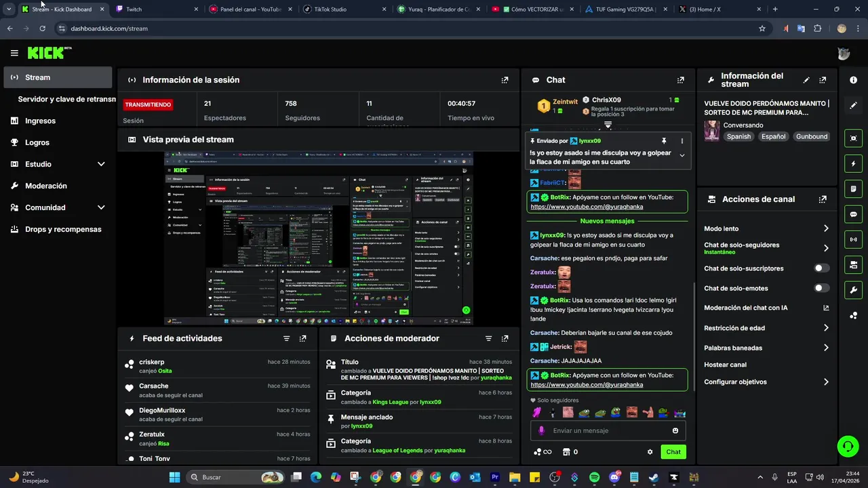Open the emoji picker in the message box

coord(675,430)
